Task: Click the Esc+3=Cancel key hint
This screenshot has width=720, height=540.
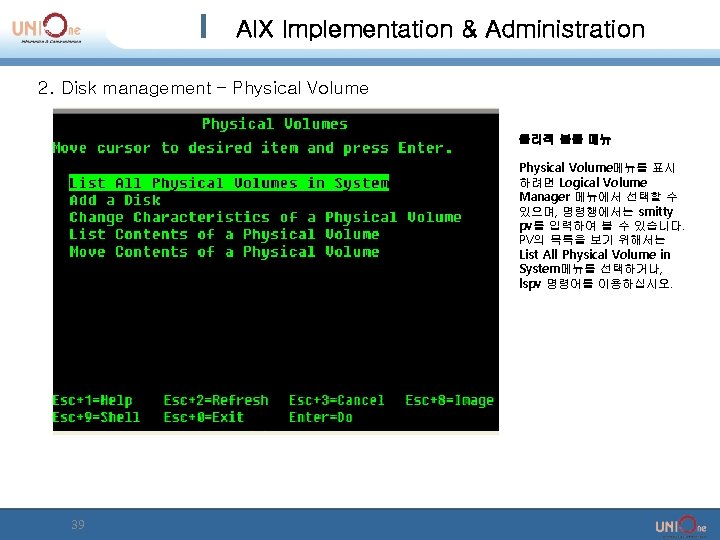Action: 337,400
